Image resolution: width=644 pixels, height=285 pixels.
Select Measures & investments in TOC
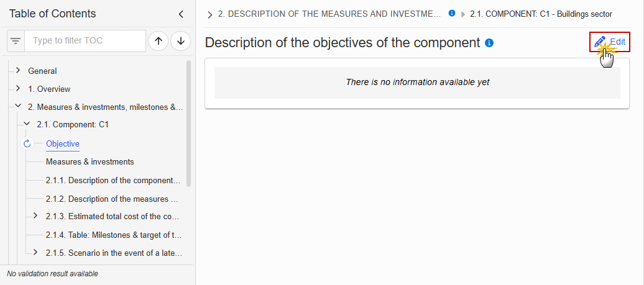90,162
